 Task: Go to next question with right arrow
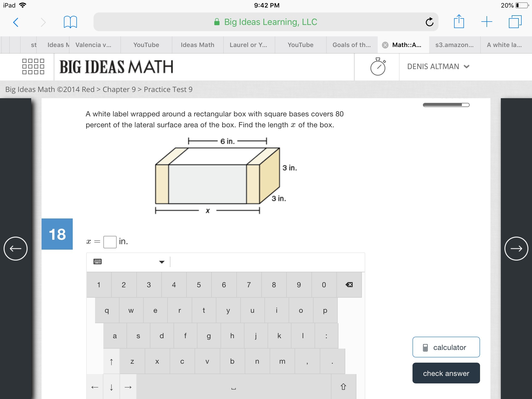click(x=516, y=249)
